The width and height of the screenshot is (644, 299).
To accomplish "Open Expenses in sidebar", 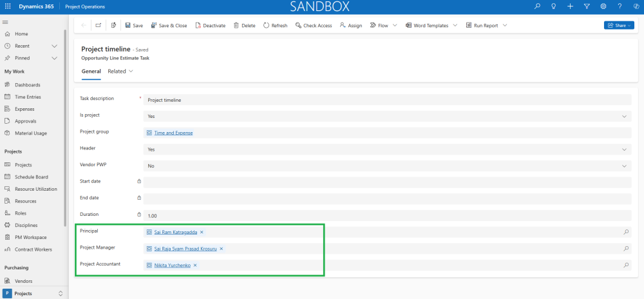I will click(24, 110).
